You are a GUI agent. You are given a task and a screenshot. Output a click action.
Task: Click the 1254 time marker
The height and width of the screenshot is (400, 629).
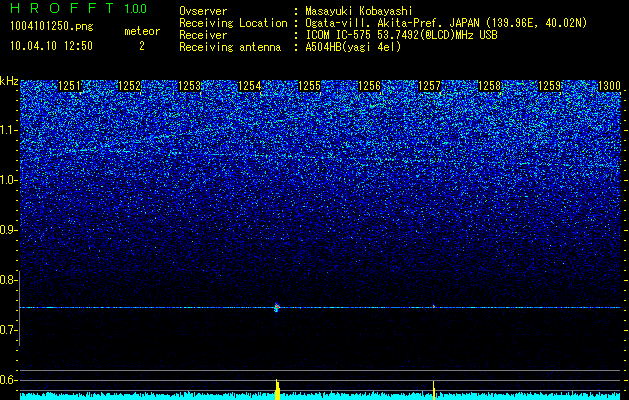pyautogui.click(x=250, y=86)
